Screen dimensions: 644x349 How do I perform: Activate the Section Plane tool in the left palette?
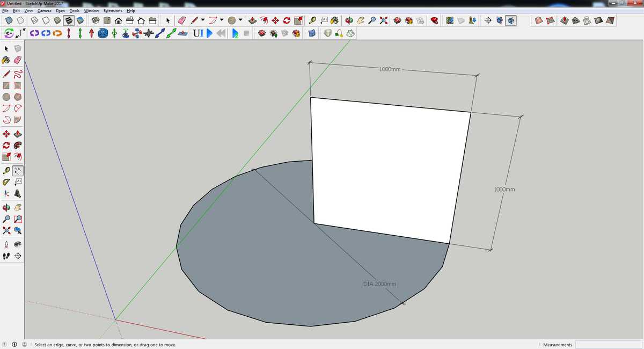coord(18,256)
